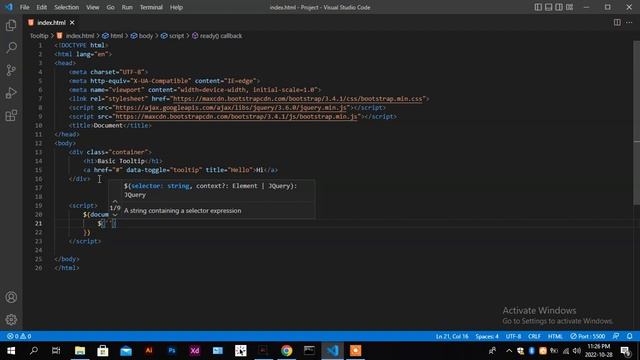Open the Extensions view

click(x=11, y=116)
